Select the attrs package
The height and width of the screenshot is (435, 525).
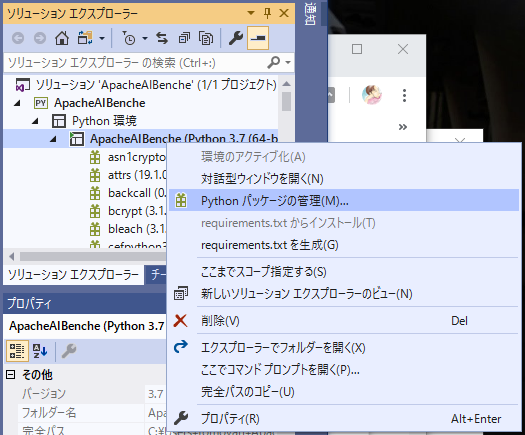pyautogui.click(x=137, y=175)
